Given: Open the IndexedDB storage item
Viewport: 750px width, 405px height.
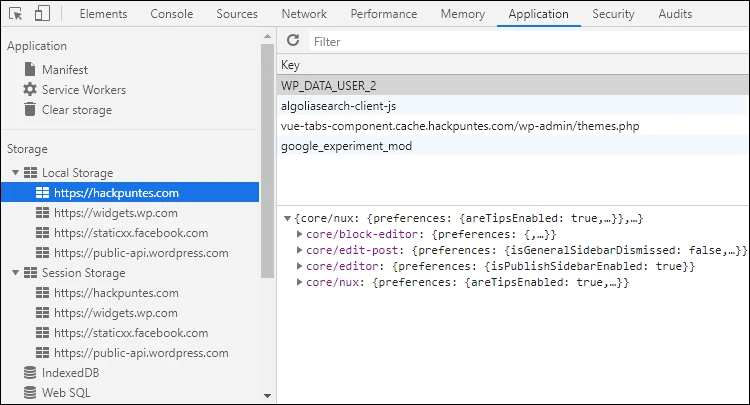Looking at the screenshot, I should [x=70, y=373].
